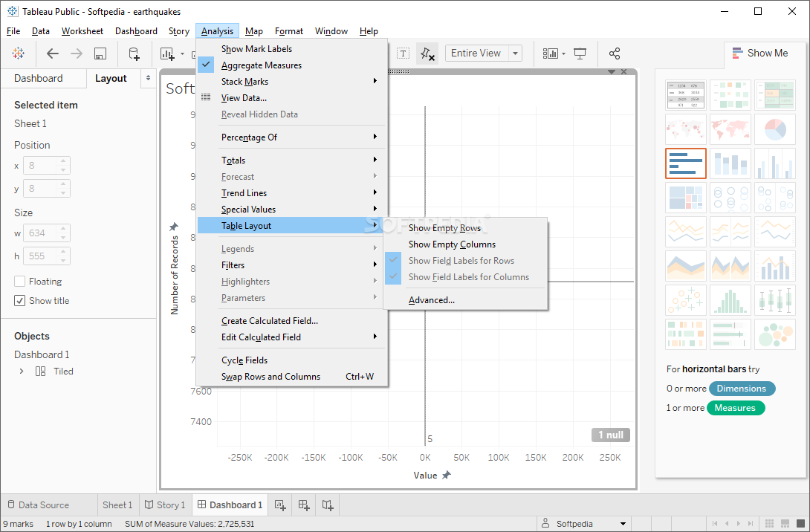Open the New Worksheet dropdown arrow
This screenshot has height=532, width=810.
182,53
